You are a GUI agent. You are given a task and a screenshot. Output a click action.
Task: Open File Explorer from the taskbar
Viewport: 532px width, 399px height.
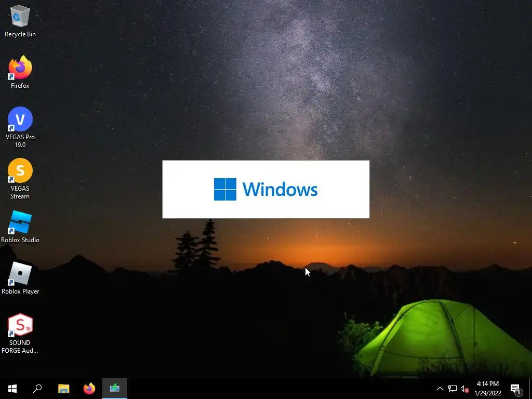(63, 389)
